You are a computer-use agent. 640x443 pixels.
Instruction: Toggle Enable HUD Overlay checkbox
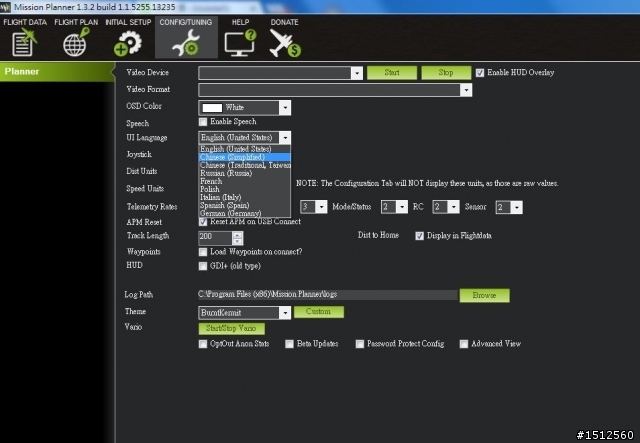tap(480, 73)
